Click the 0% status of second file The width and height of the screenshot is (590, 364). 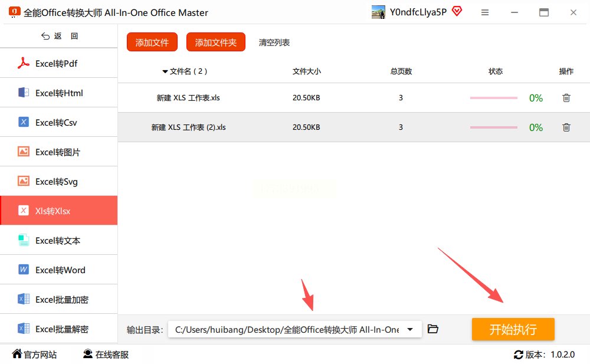tap(536, 127)
